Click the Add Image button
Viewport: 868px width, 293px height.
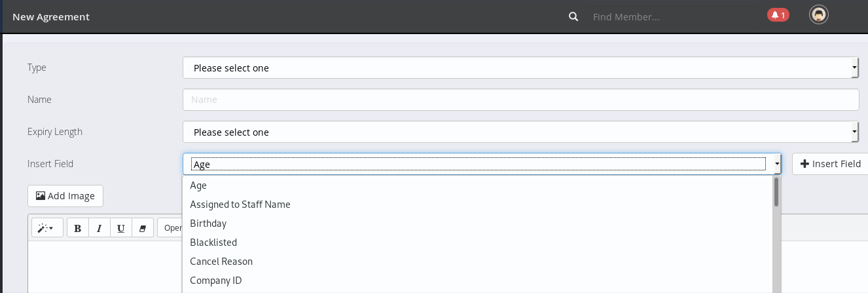pyautogui.click(x=65, y=196)
